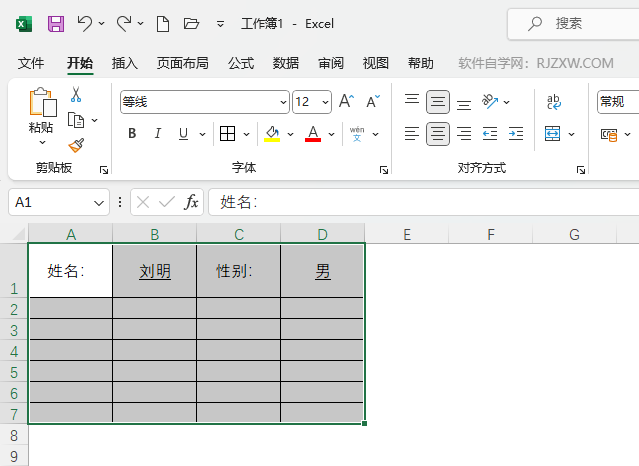639x466 pixels.
Task: Increase indent icon
Action: point(516,133)
